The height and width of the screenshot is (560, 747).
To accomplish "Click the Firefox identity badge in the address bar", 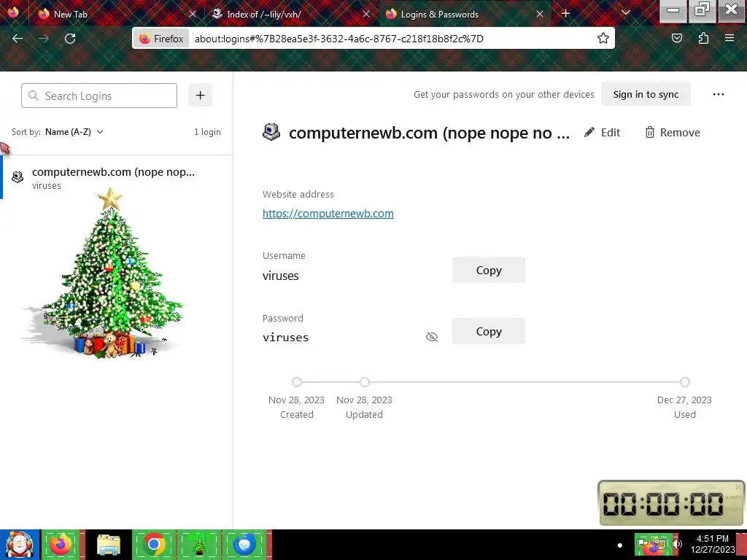I will point(161,39).
